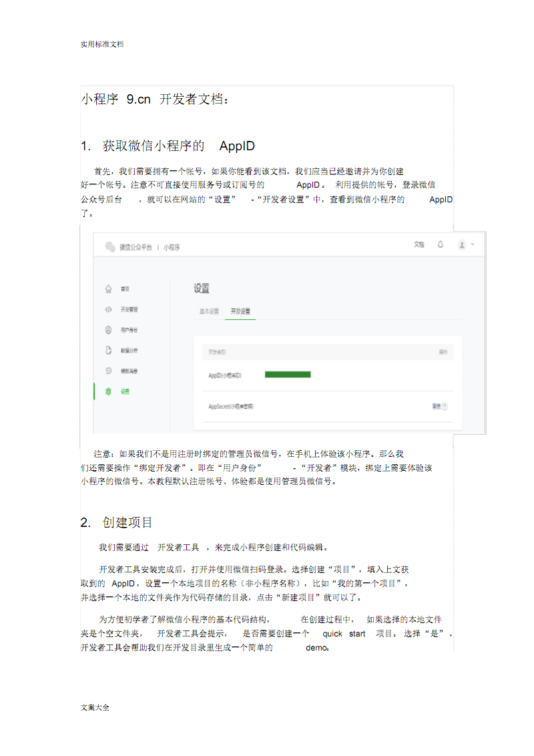Click the WeChat public platform logo
This screenshot has height=756, width=534.
tap(110, 246)
